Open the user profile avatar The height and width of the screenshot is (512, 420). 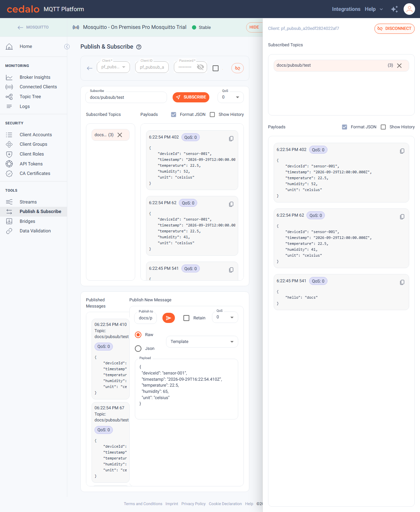tap(409, 9)
